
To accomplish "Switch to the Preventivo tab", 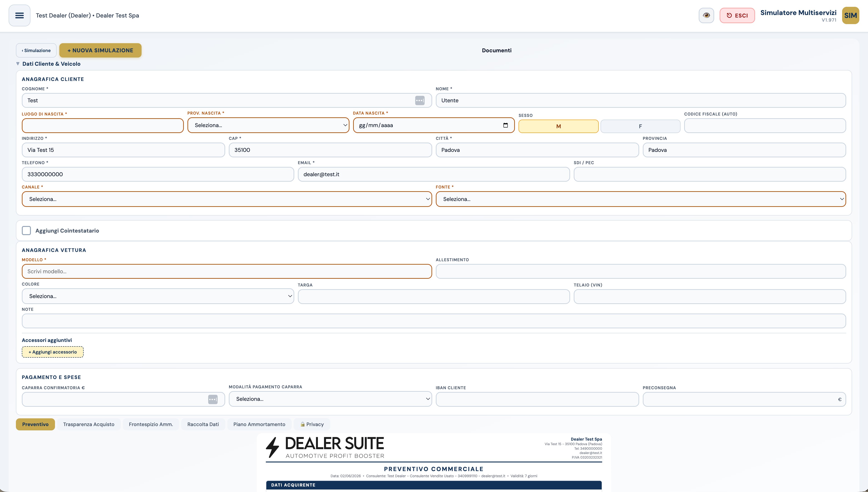I will 35,424.
